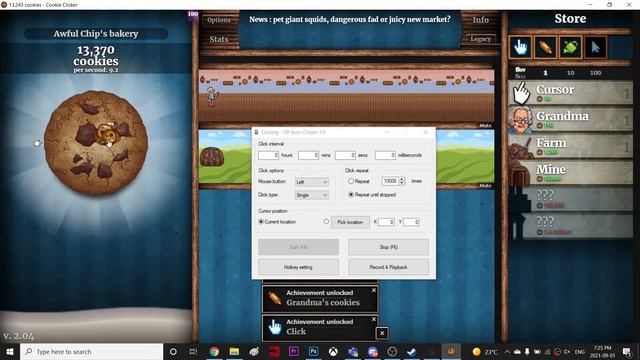640x360 pixels.
Task: Open the Info menu
Action: (480, 20)
